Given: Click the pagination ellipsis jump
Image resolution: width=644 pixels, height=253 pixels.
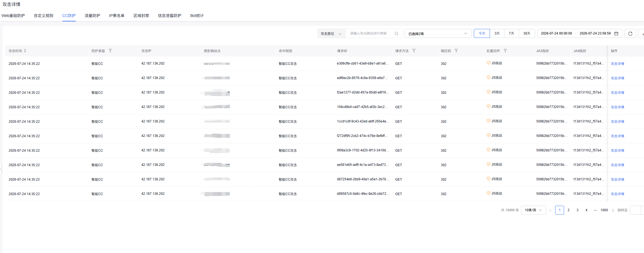Looking at the screenshot, I should [595, 210].
